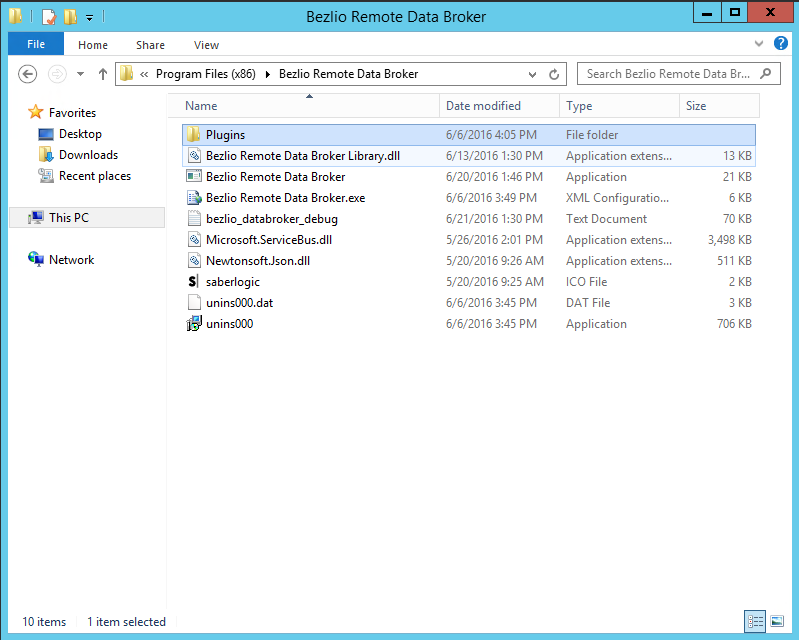Switch to Details view in status bar

pyautogui.click(x=755, y=621)
